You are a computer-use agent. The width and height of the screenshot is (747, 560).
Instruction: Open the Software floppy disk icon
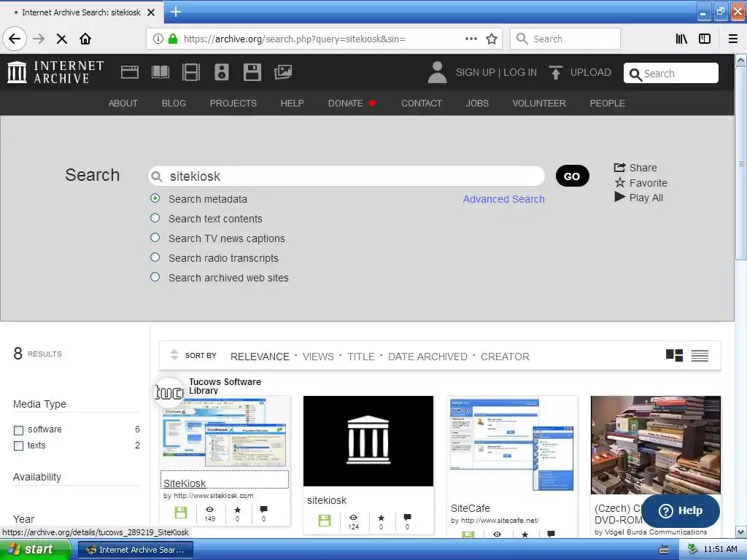(x=252, y=72)
